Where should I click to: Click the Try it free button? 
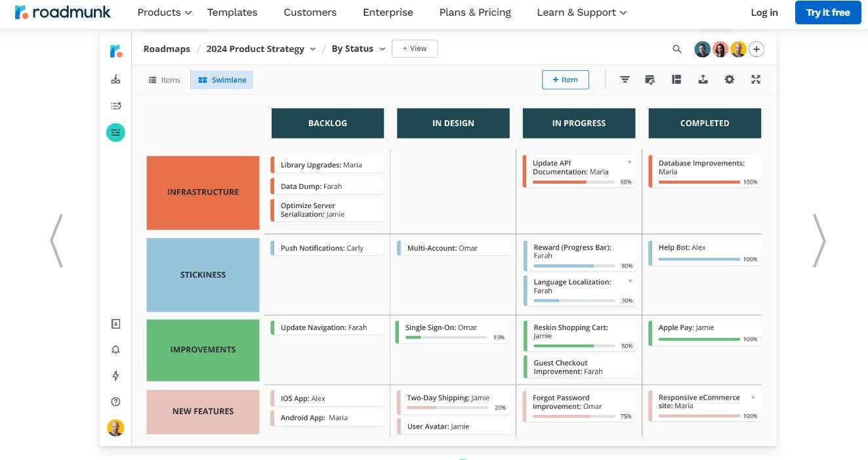tap(827, 12)
